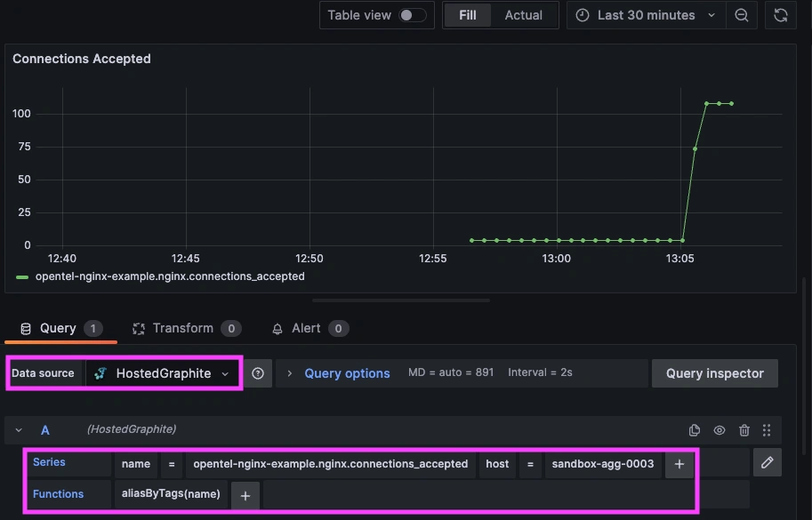Toggle query A visibility eye icon
This screenshot has width=812, height=520.
tap(719, 430)
